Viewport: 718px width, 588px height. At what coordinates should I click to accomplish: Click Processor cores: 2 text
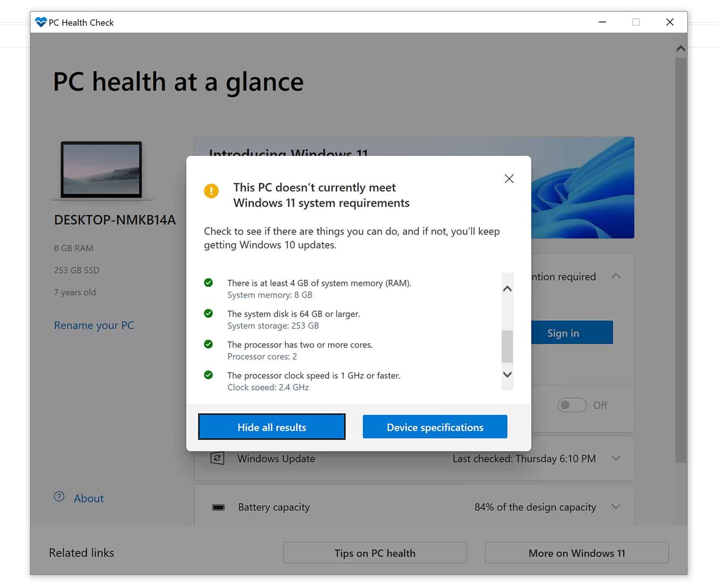pos(262,357)
